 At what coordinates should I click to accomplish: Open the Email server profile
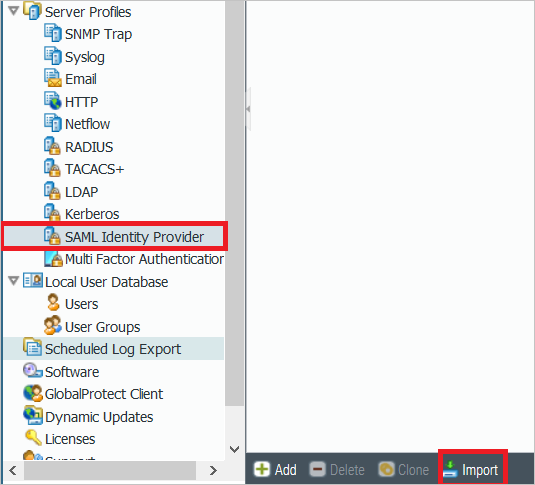(81, 79)
